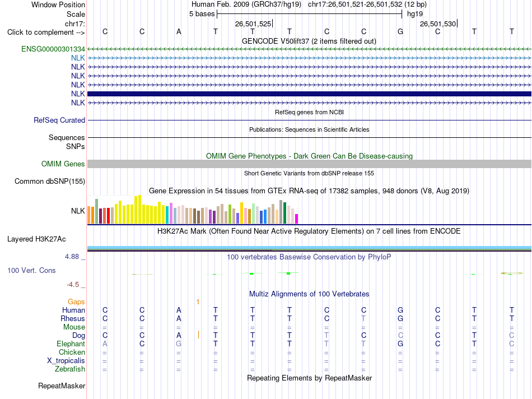The height and width of the screenshot is (399, 532).
Task: Click the RepeatMasker track label
Action: pos(62,386)
